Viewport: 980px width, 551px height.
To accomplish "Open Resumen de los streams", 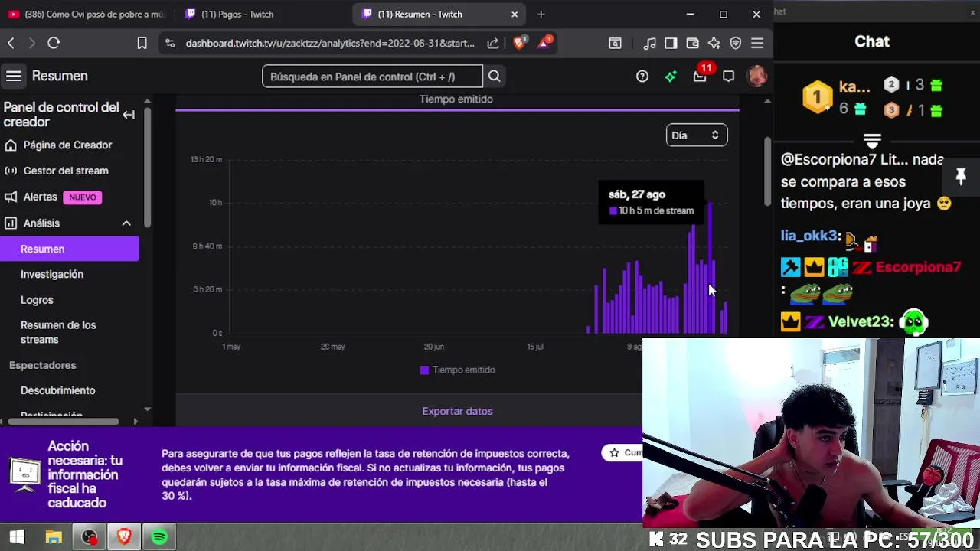I will pos(58,332).
